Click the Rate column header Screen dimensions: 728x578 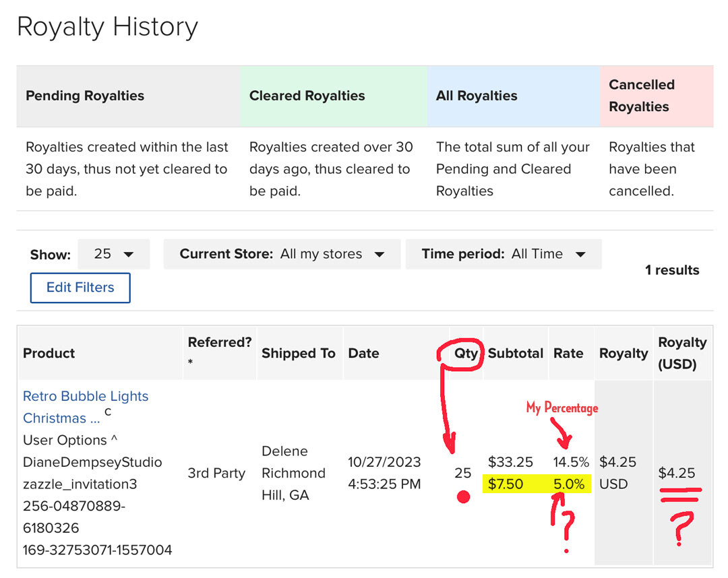(x=568, y=354)
